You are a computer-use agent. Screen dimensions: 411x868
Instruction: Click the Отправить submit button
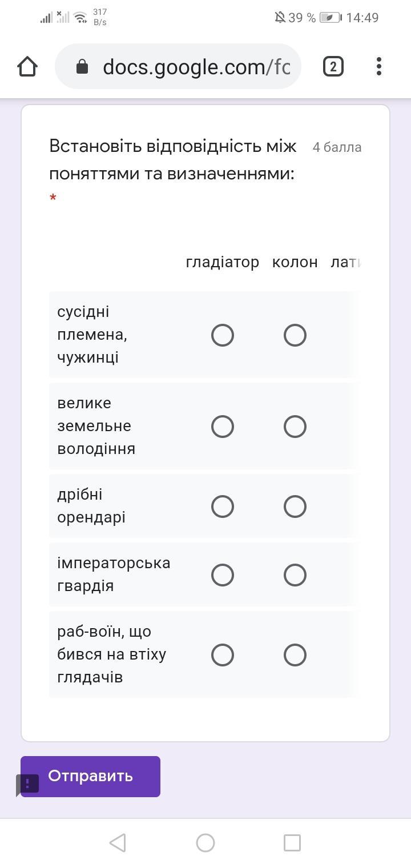point(90,776)
